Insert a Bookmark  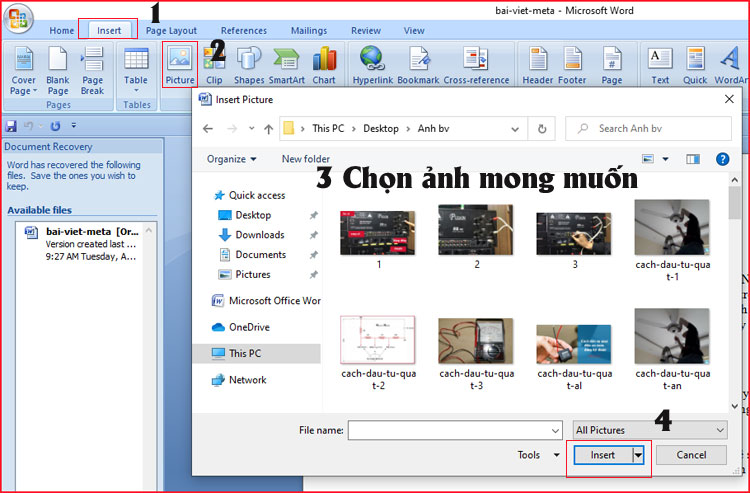(x=418, y=65)
